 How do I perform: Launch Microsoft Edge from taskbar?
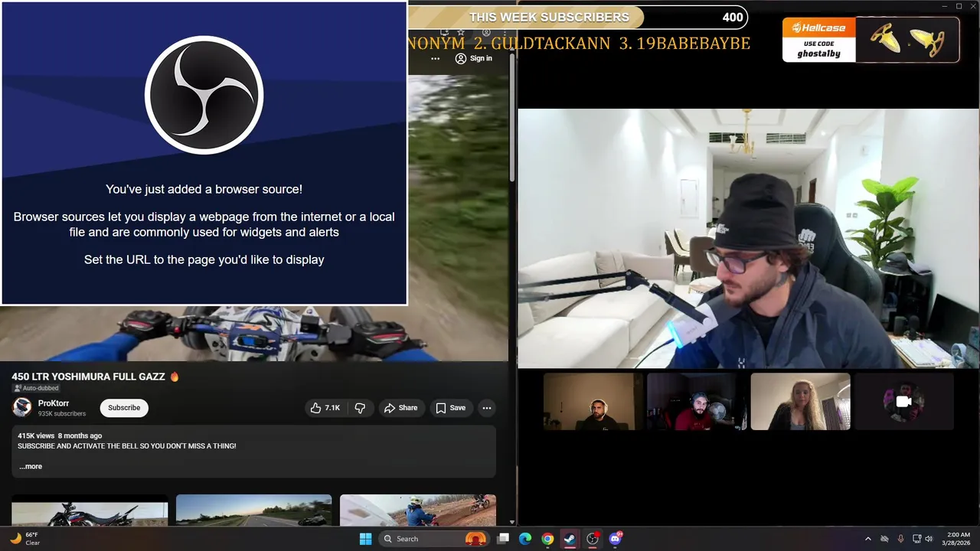tap(525, 539)
